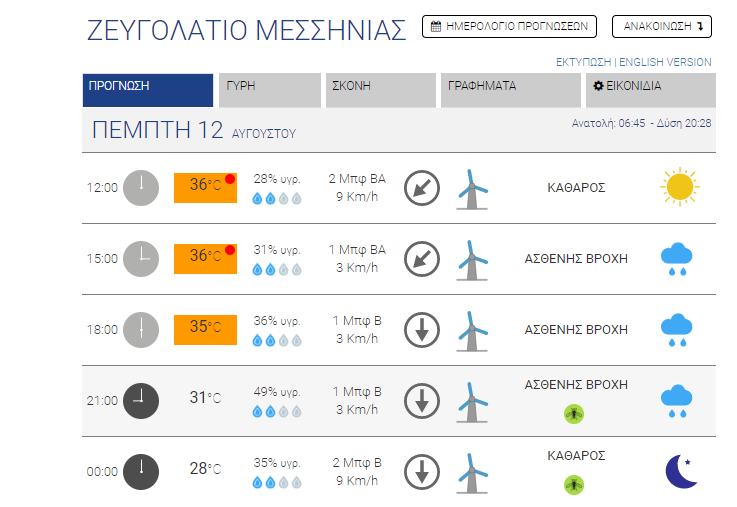Click the rain cloud icon at 21:00

[x=676, y=401]
